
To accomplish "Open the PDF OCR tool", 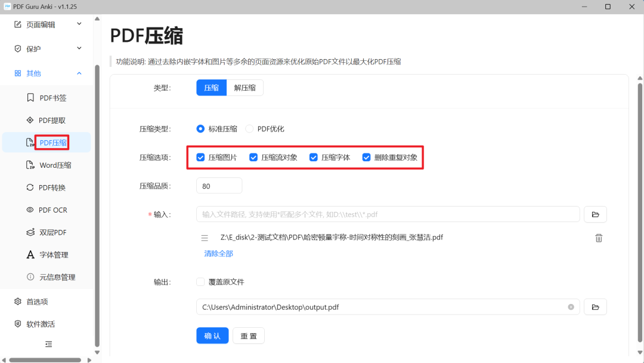I will (x=52, y=210).
